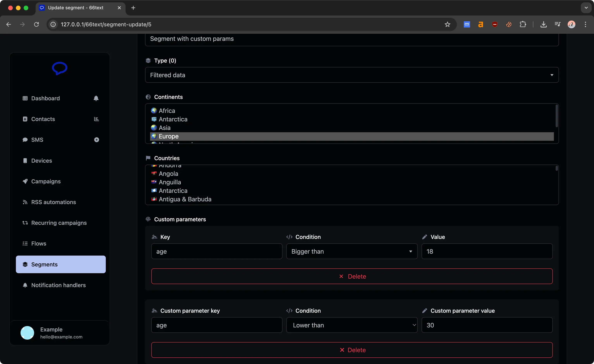This screenshot has width=594, height=364.
Task: Open Recurring campaigns from the sidebar
Action: point(59,223)
